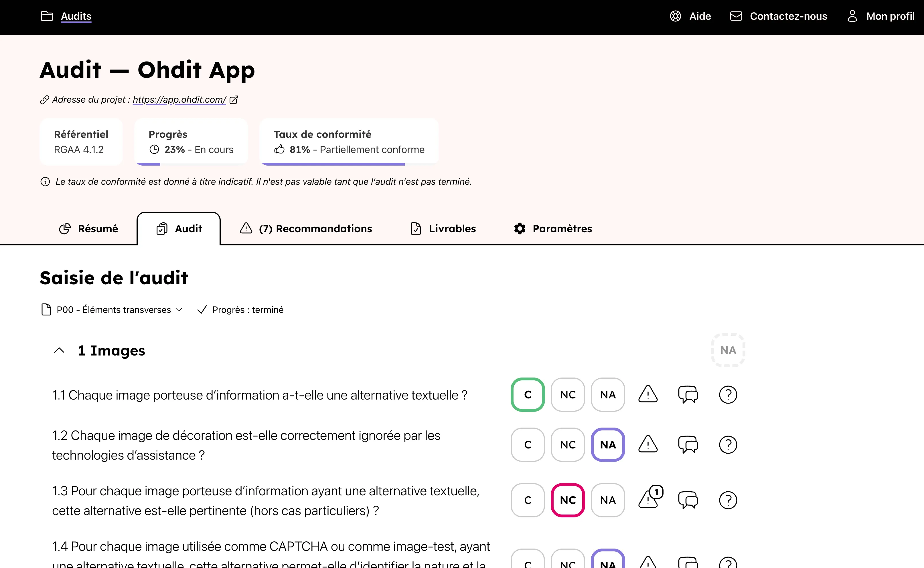Mark criterion 1.1 as C
The height and width of the screenshot is (568, 924).
(528, 395)
